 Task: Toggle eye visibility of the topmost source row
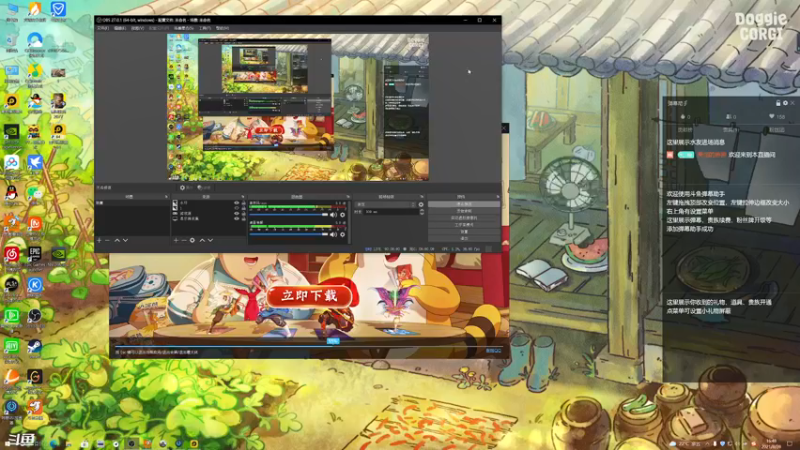(x=236, y=203)
